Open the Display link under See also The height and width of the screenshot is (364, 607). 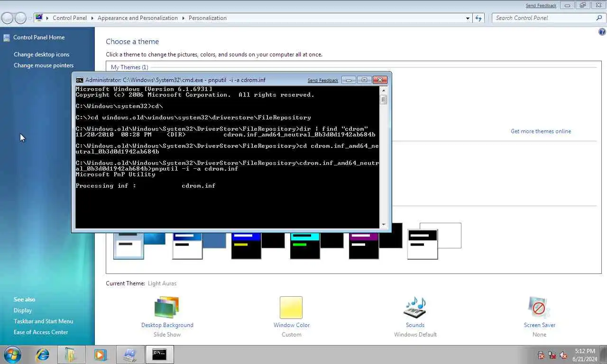click(23, 310)
